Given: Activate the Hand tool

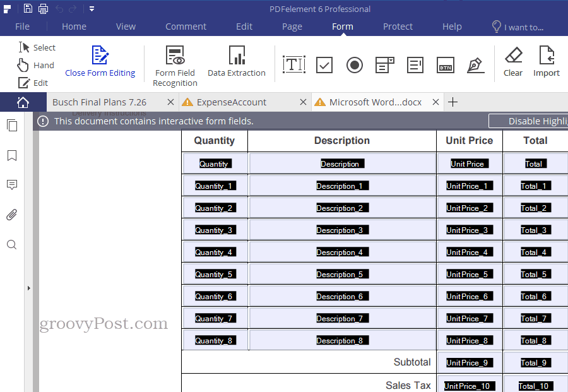Looking at the screenshot, I should (x=36, y=65).
